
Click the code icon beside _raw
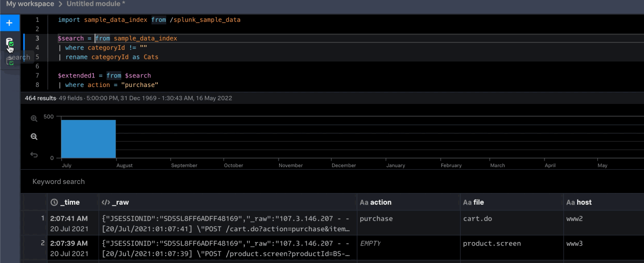[x=105, y=202]
